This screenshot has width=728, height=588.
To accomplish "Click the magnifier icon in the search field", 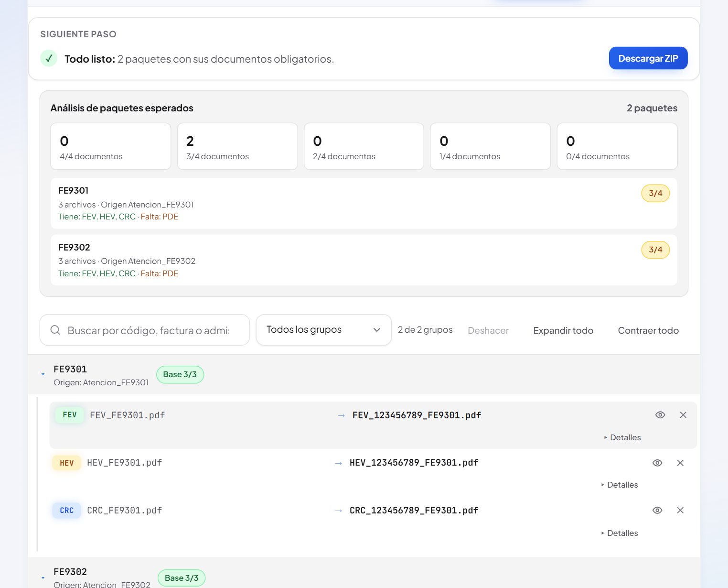I will click(55, 330).
